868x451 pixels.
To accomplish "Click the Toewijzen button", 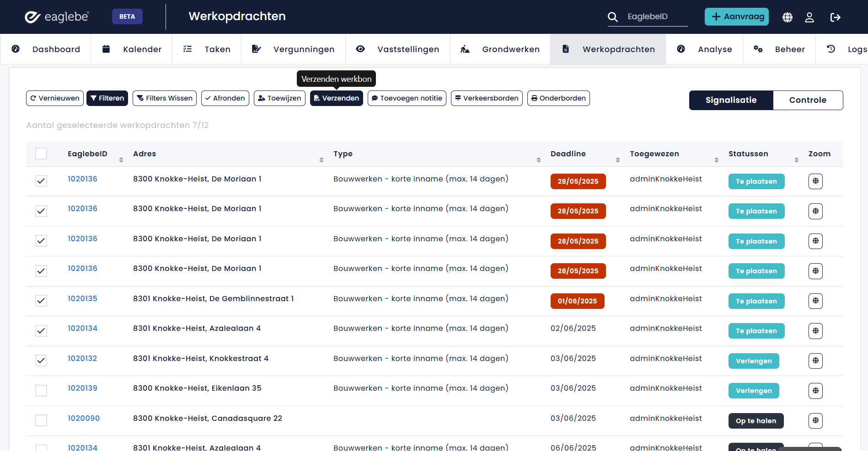I will click(279, 98).
